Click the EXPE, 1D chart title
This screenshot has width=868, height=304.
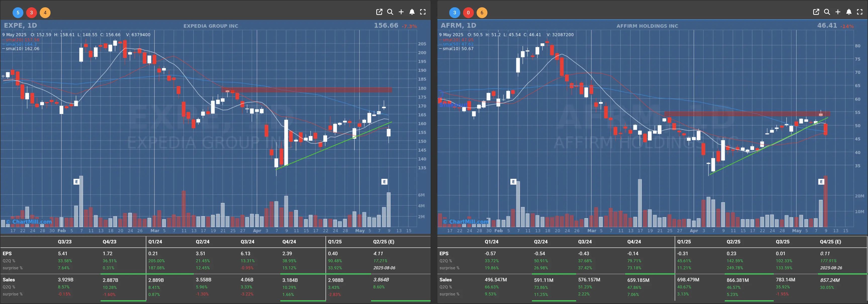pyautogui.click(x=20, y=26)
